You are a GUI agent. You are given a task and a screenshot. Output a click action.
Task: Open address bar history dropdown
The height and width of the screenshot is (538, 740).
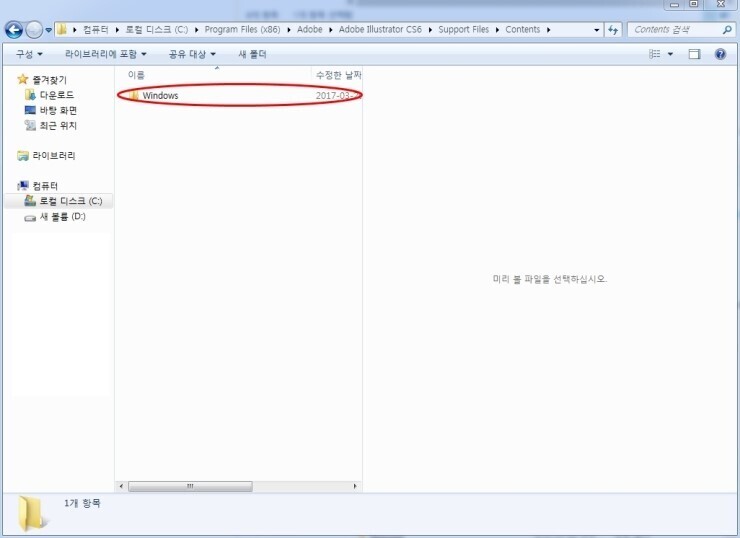coord(597,30)
